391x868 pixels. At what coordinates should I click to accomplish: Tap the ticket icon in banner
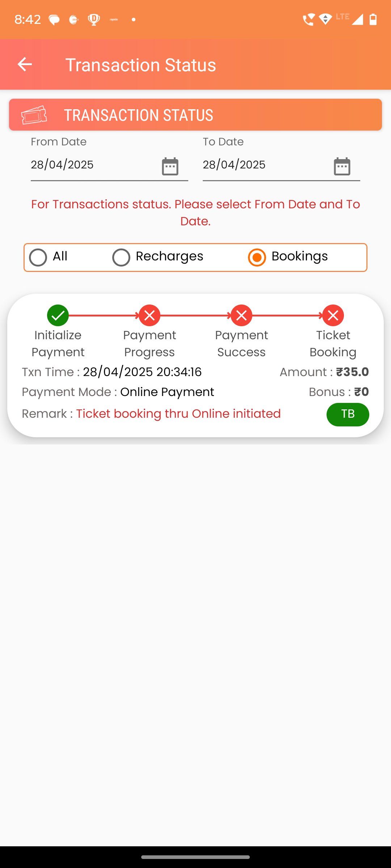point(34,115)
